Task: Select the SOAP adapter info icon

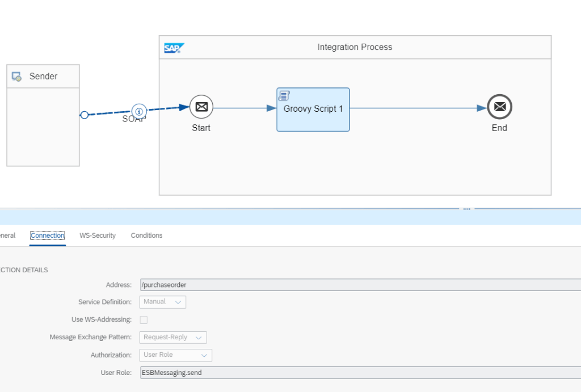Action: [139, 111]
